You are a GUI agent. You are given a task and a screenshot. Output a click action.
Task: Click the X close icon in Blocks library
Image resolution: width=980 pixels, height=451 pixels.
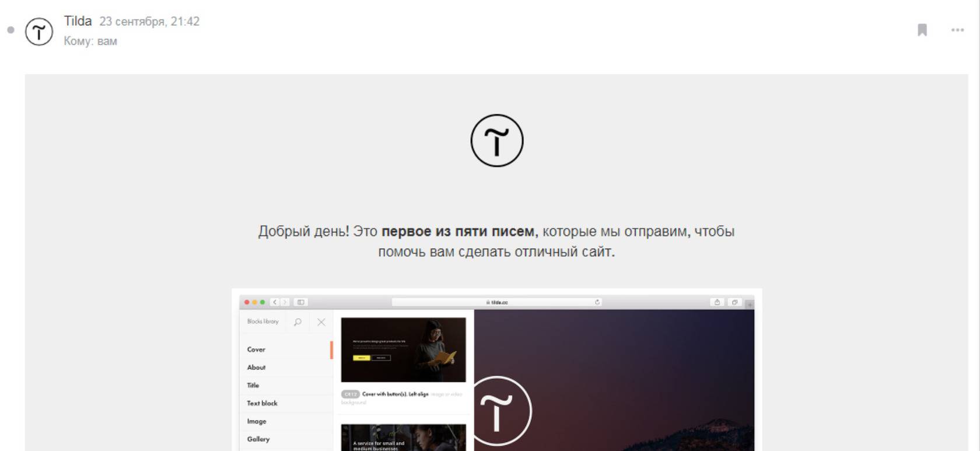click(321, 322)
